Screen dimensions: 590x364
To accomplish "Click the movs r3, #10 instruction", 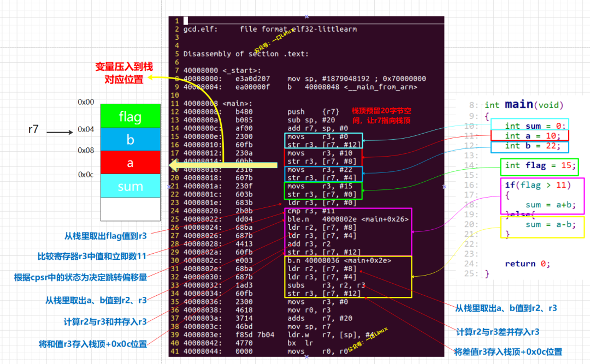I will tap(320, 153).
